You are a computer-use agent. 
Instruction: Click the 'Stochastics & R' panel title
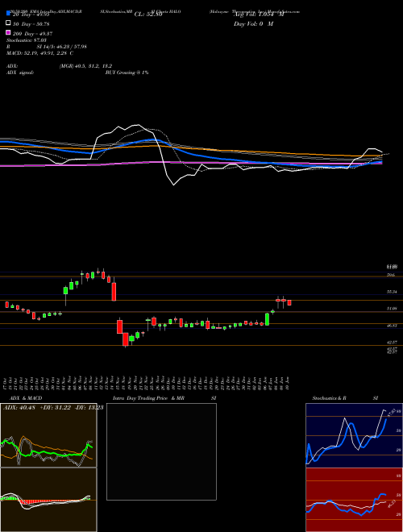[x=330, y=398]
